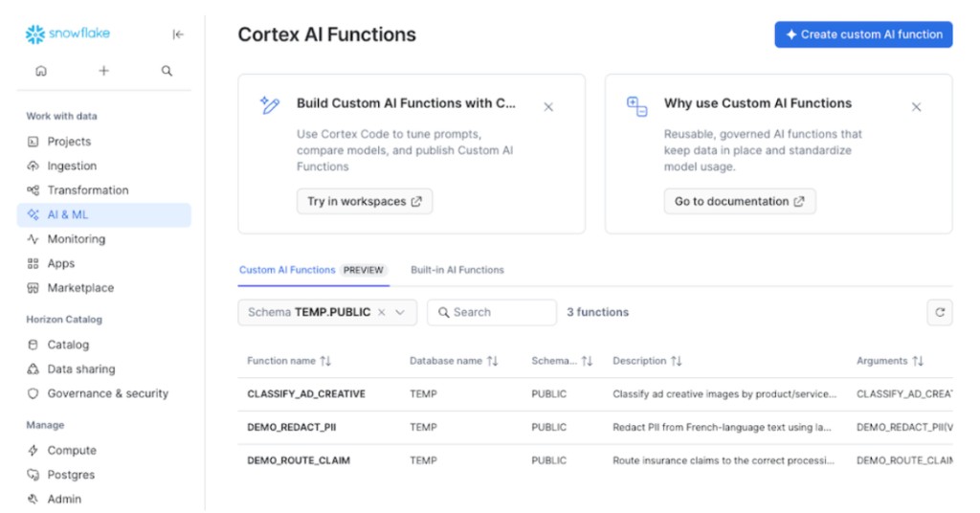The image size is (980, 513).
Task: Click PUBLIC schema cell in CLASSIFY_AD_CREATIVE row
Action: tap(548, 394)
